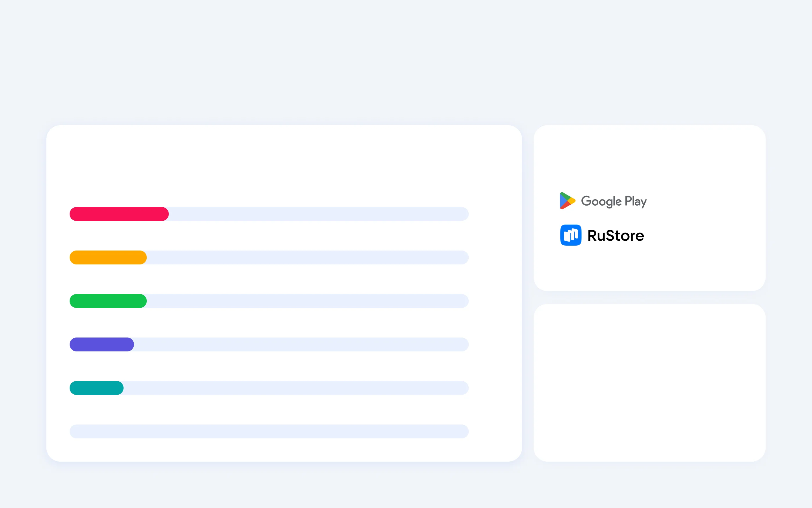812x508 pixels.
Task: Click the "Google Play" wordmark text
Action: (614, 201)
